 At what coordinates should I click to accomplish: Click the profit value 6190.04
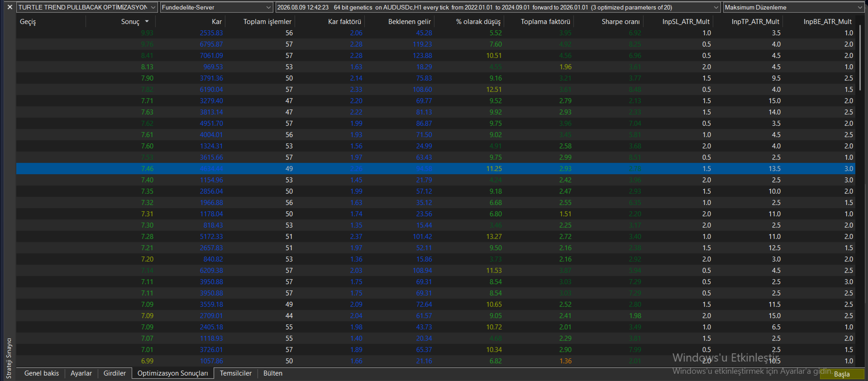point(211,90)
